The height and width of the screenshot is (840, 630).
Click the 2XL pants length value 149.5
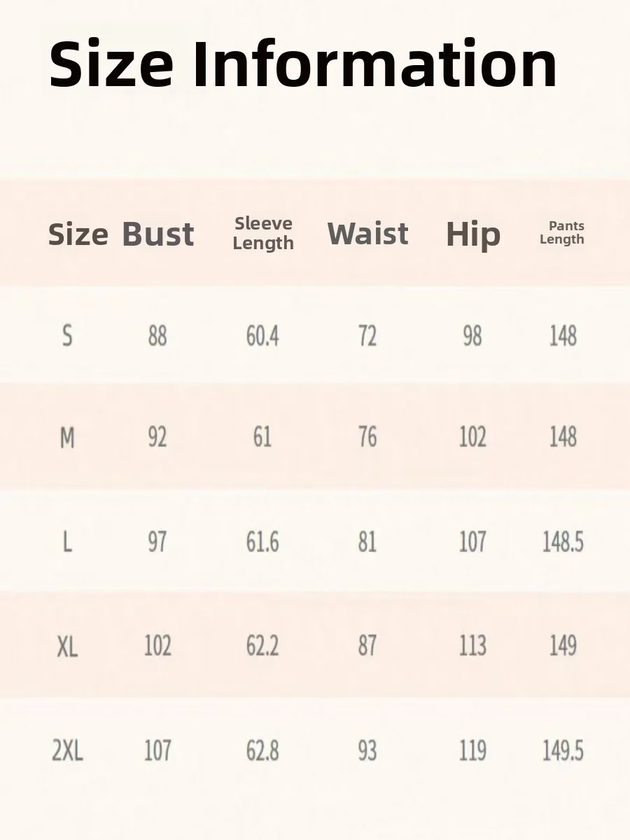563,751
